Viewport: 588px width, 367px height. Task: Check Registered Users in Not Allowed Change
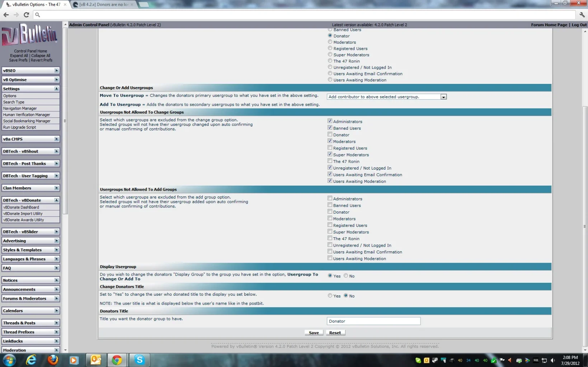(x=330, y=148)
